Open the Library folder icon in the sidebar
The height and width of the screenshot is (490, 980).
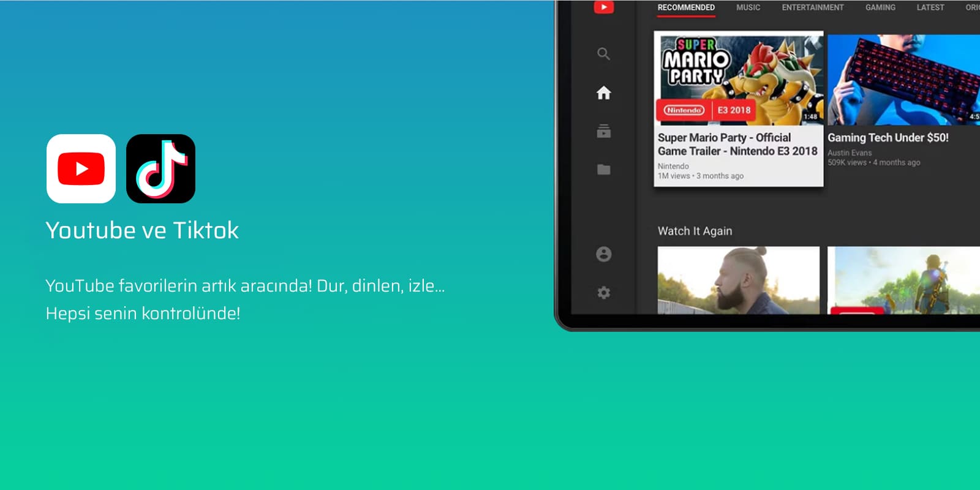[603, 170]
